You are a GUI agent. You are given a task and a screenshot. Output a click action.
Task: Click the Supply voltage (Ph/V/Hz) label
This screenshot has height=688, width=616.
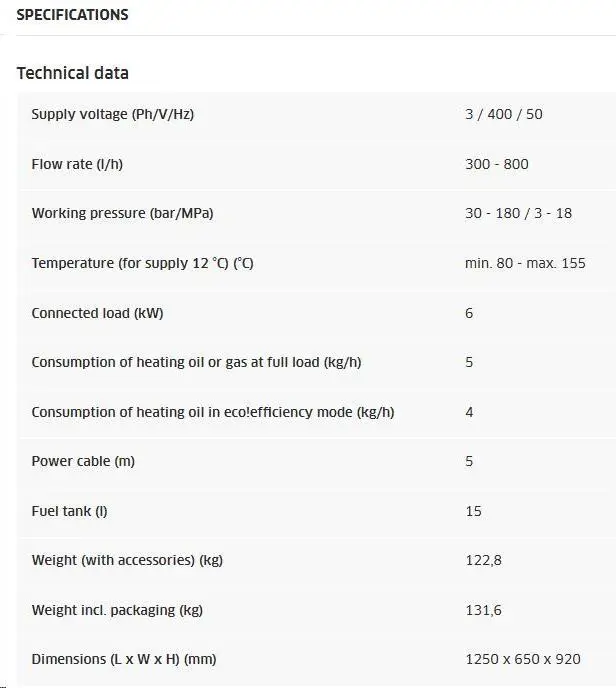tap(113, 115)
